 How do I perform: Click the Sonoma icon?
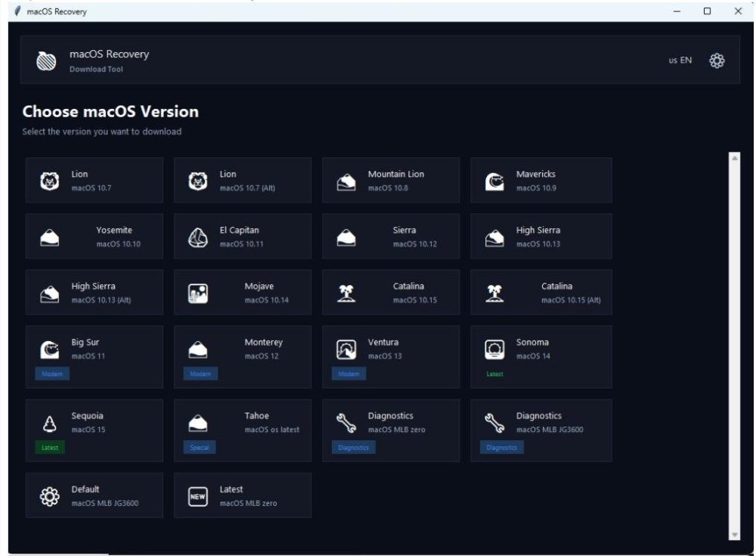click(x=494, y=349)
